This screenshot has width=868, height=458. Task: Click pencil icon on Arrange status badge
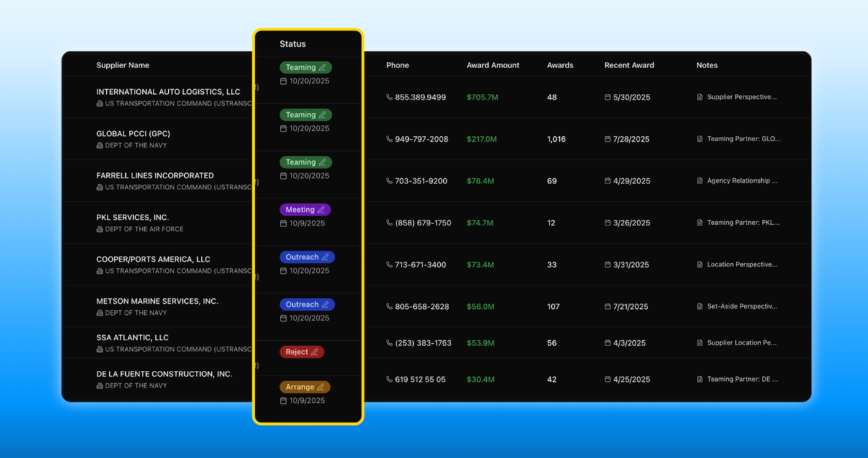pos(320,387)
